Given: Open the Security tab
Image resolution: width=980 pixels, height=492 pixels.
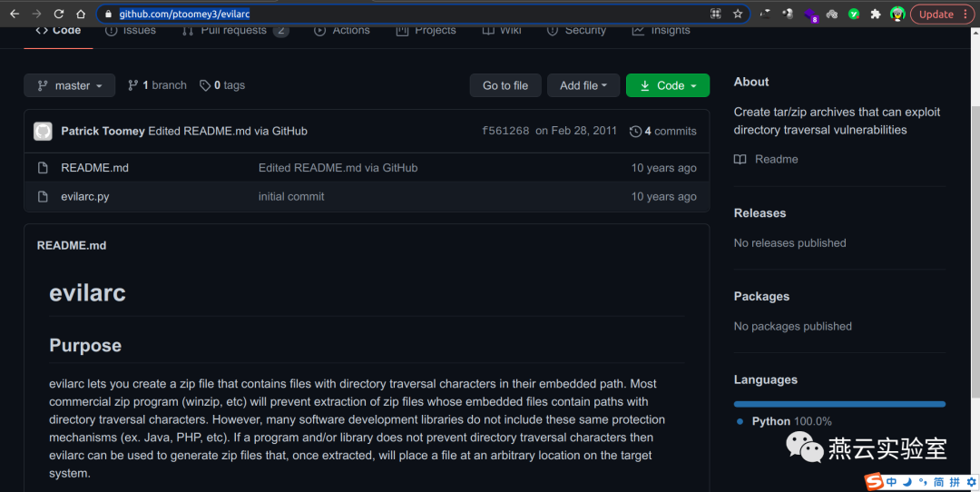Looking at the screenshot, I should [576, 30].
